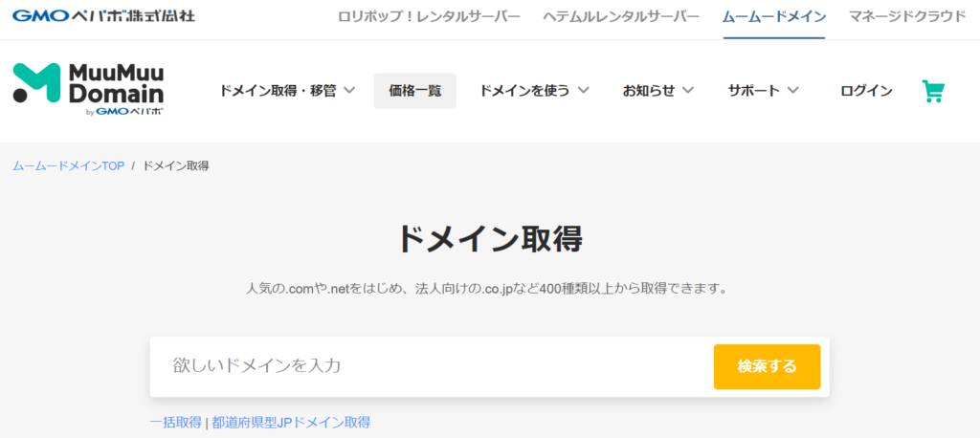The height and width of the screenshot is (438, 980).
Task: Click the large ドメイン取得 page heading
Action: (489, 239)
